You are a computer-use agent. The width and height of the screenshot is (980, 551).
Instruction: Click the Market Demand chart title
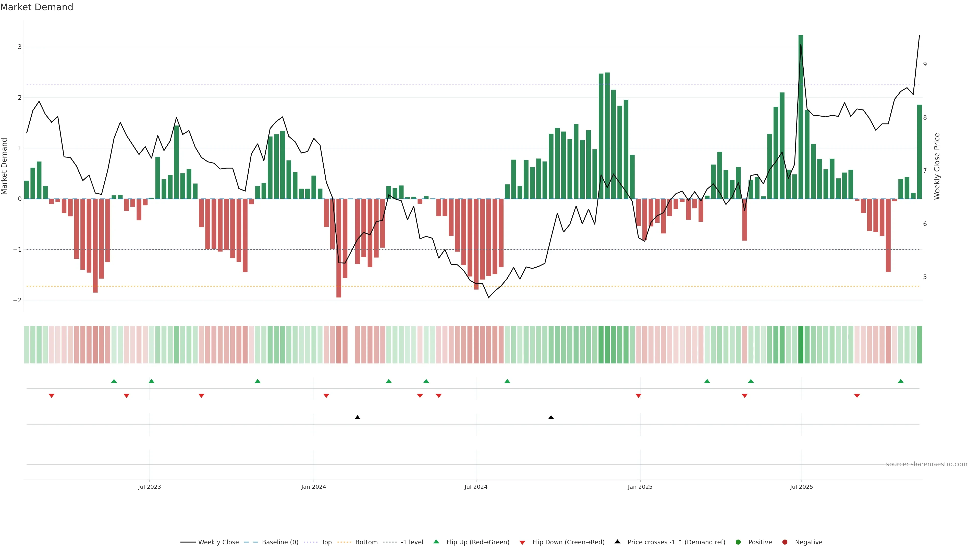(36, 7)
